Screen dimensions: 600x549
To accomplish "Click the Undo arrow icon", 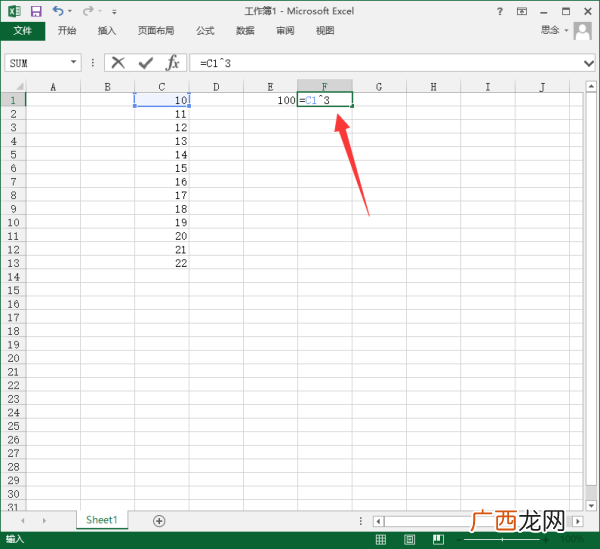I will tap(58, 11).
